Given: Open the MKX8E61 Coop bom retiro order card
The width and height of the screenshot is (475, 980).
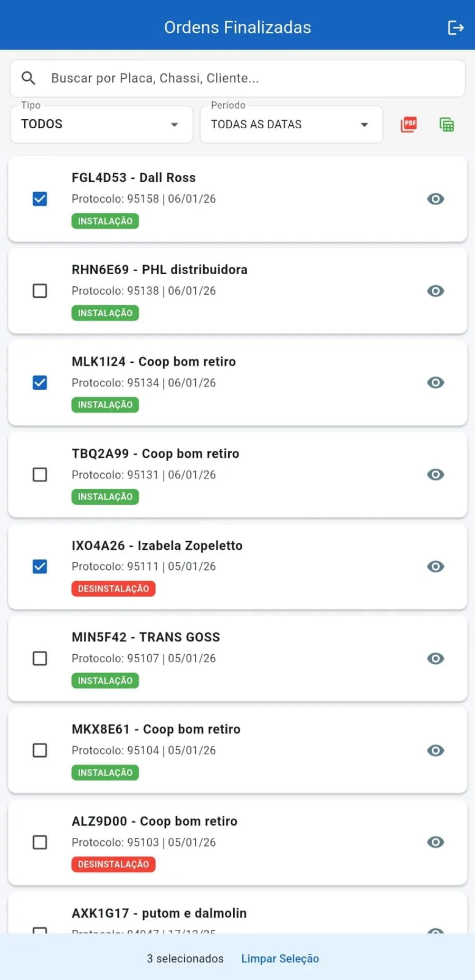Looking at the screenshot, I should (237, 750).
